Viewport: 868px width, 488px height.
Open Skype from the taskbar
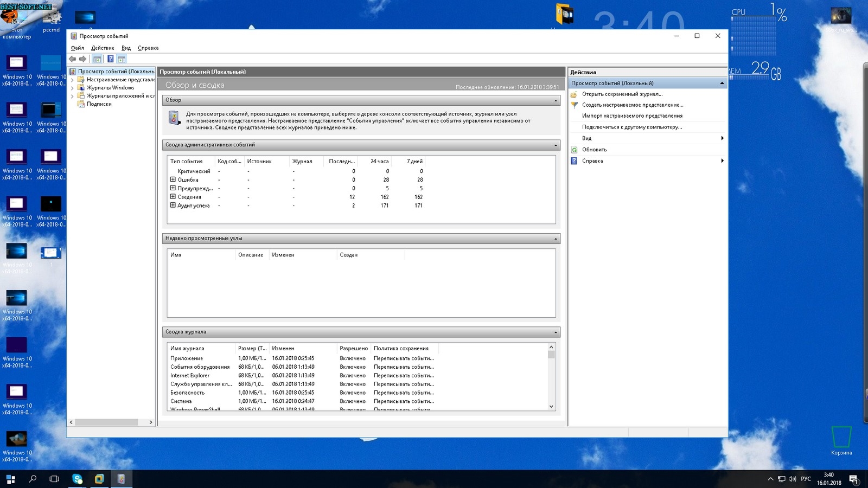tap(78, 479)
